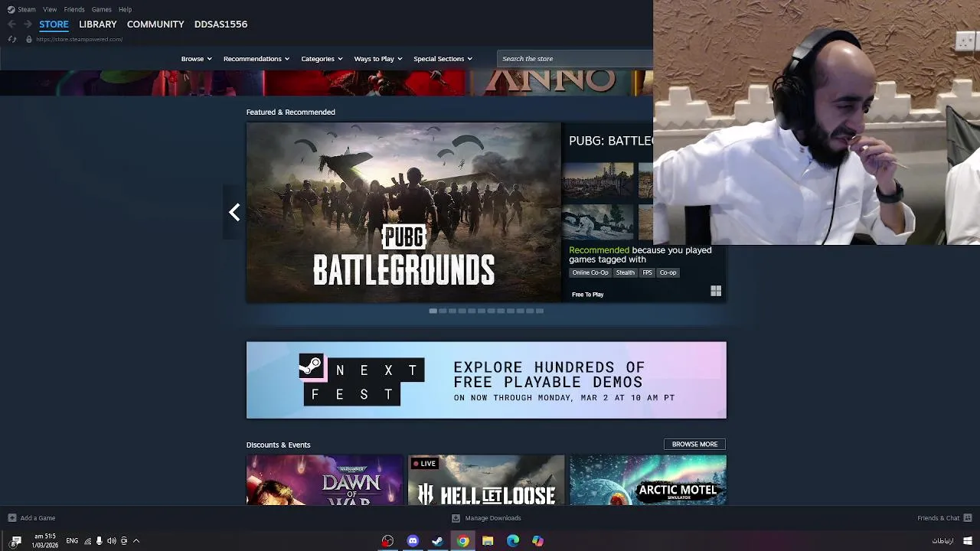Click the Windows Start button
The height and width of the screenshot is (551, 980).
point(968,541)
